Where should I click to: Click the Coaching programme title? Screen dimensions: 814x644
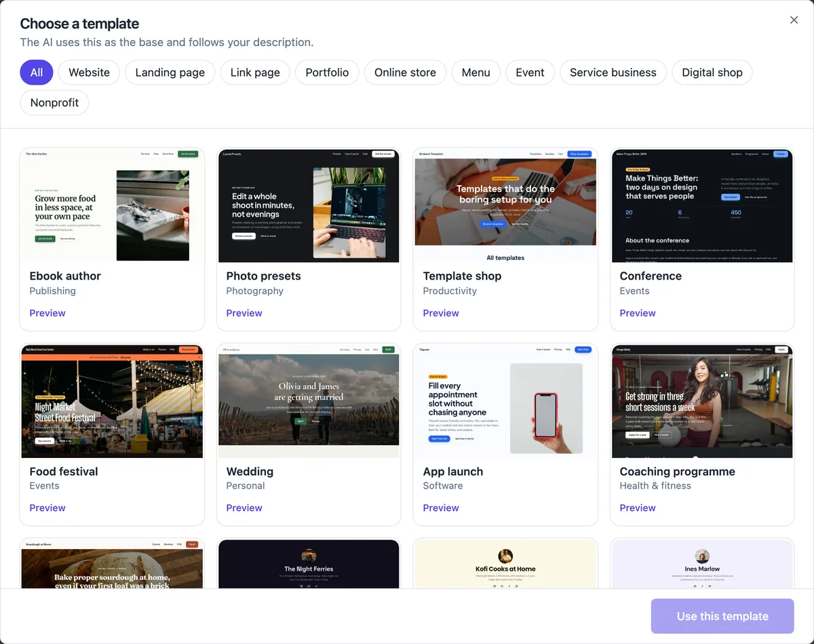(677, 472)
